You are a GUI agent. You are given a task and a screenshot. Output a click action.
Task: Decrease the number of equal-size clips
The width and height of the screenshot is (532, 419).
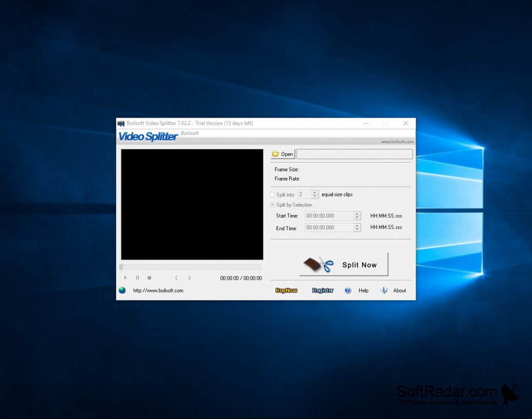(315, 196)
